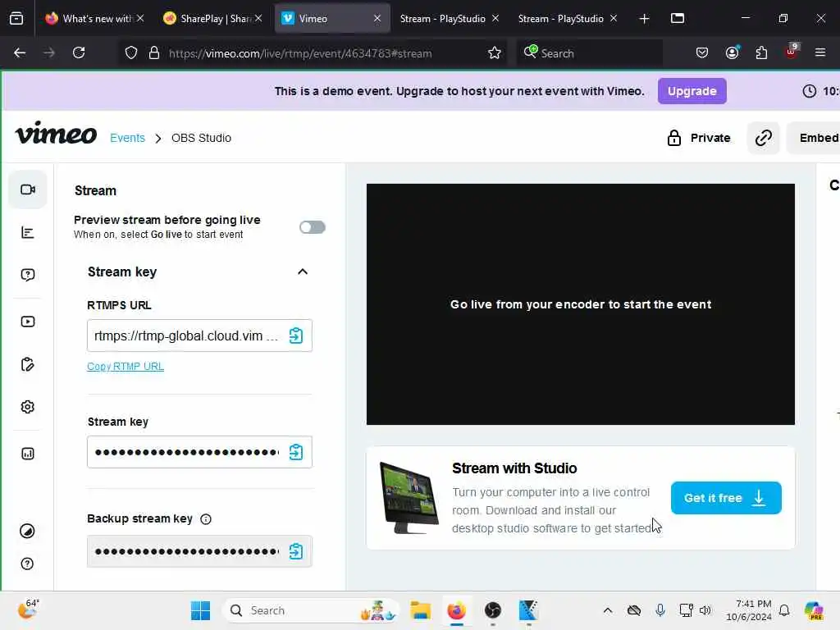Click the Windows Start button
The image size is (840, 630).
click(200, 610)
